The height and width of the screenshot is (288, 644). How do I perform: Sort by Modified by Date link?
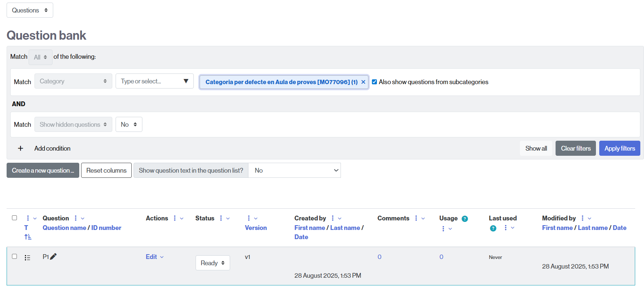619,228
